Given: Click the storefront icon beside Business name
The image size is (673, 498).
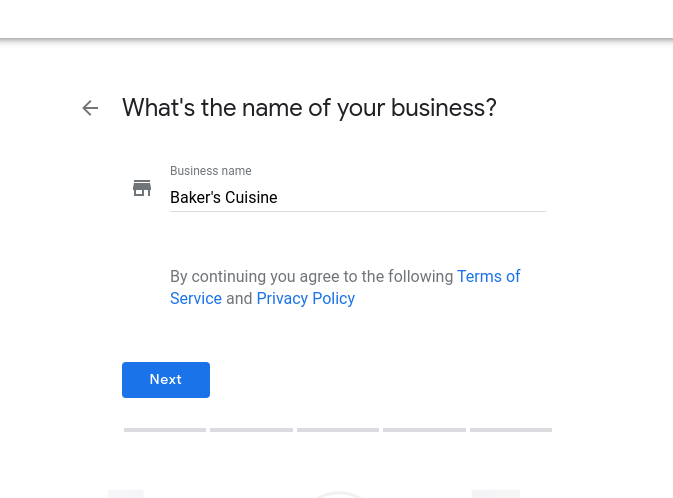Looking at the screenshot, I should click(x=142, y=188).
